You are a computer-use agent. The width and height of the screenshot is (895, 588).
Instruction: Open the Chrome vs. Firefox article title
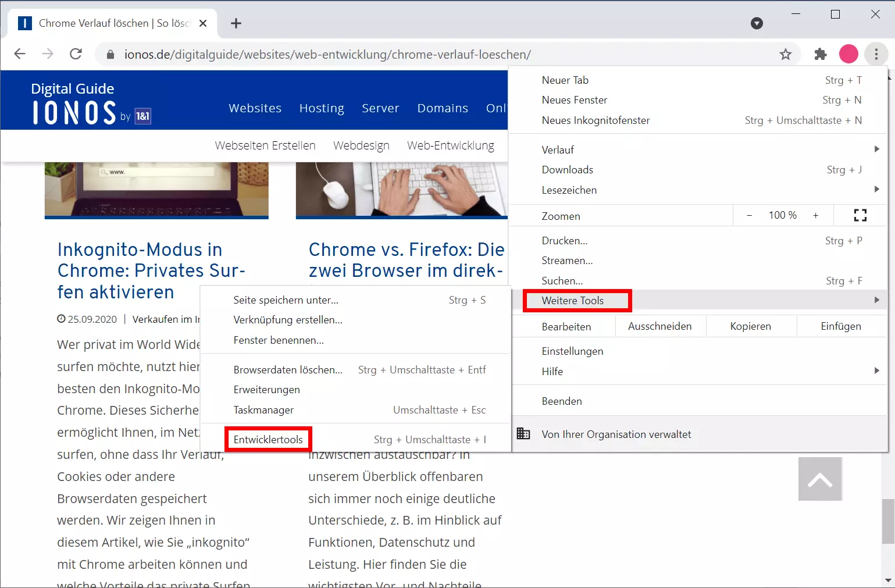click(x=407, y=260)
